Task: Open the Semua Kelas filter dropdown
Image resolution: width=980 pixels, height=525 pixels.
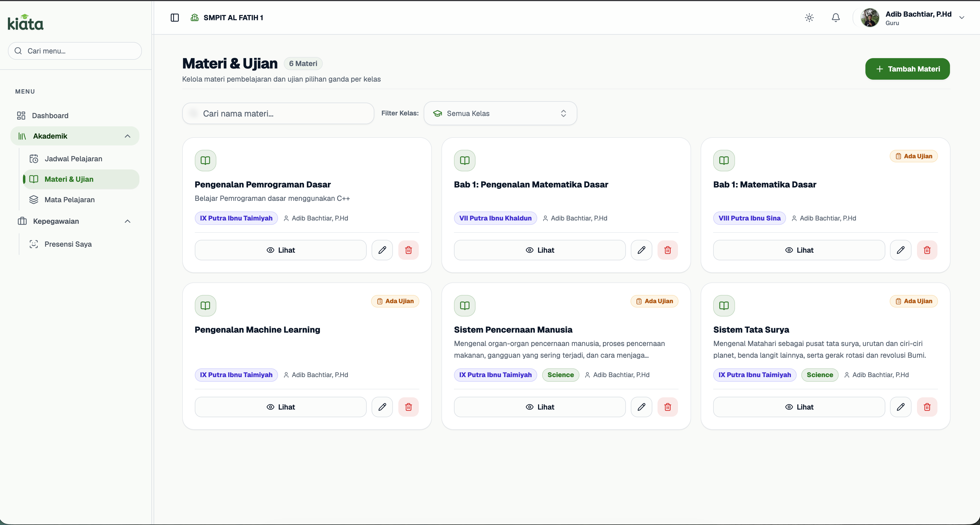Action: [x=500, y=113]
